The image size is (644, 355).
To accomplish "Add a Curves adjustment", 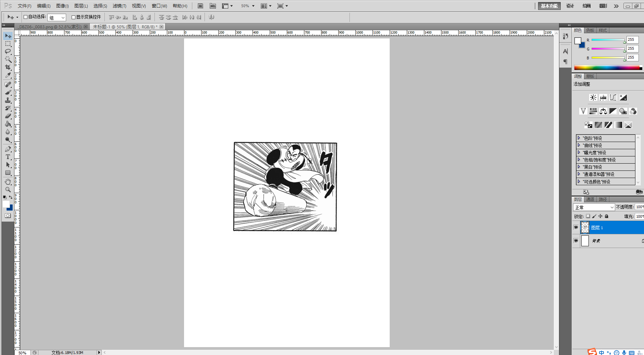I will coord(613,97).
